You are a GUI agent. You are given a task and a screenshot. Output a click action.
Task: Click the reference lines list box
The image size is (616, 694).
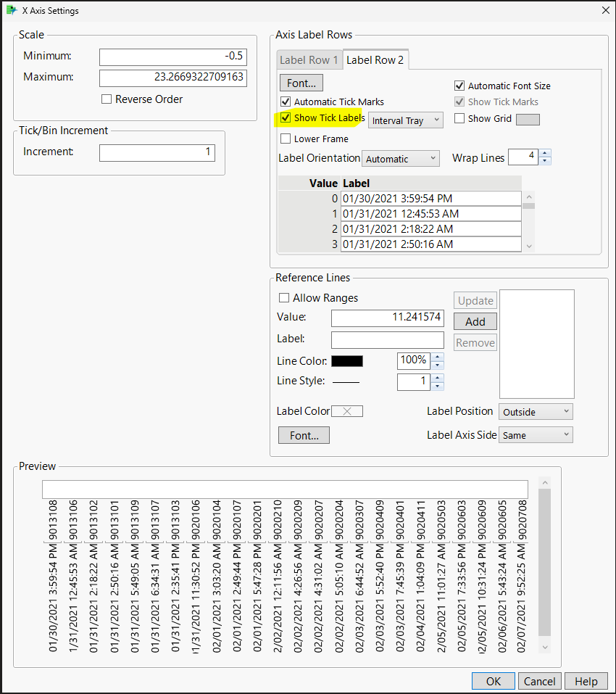(x=537, y=344)
